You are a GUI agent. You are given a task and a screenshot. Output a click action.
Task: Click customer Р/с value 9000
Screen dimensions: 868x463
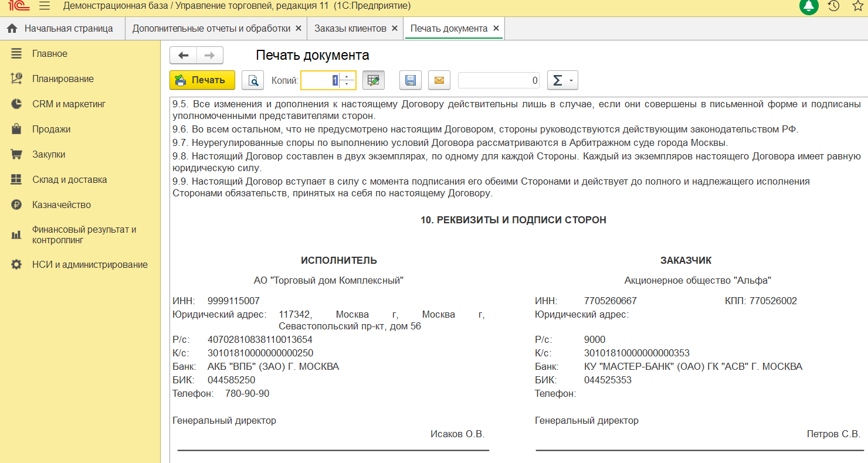(x=595, y=339)
